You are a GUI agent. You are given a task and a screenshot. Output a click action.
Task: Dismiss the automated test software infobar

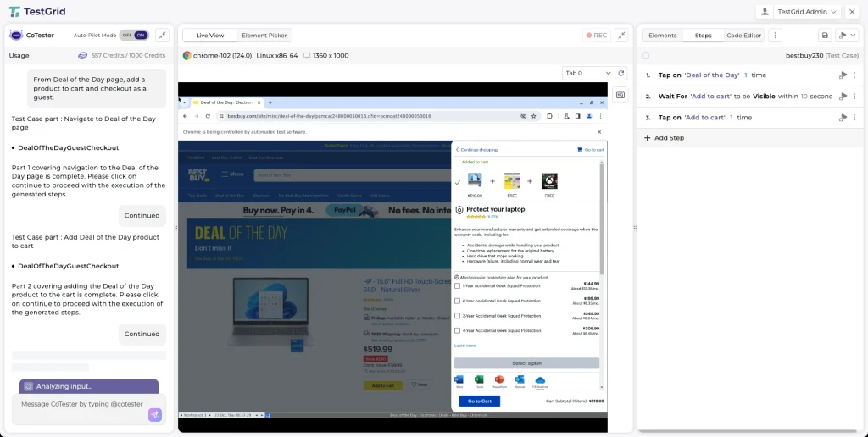point(599,132)
